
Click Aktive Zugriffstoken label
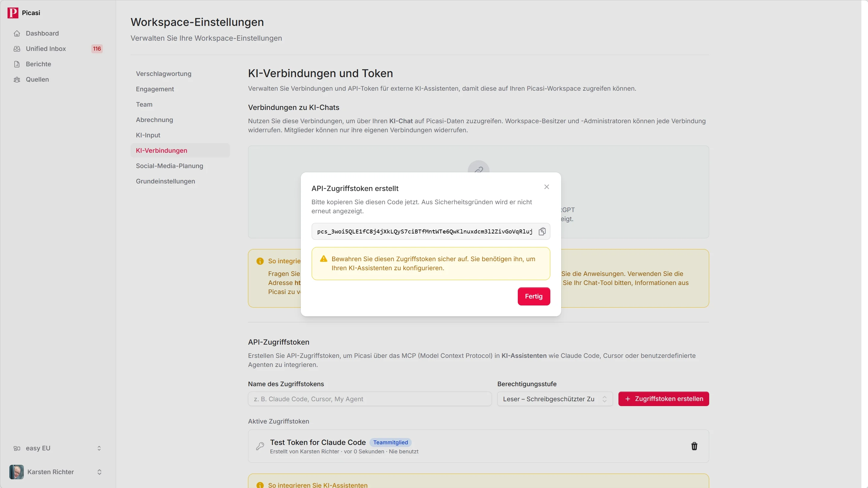(278, 421)
